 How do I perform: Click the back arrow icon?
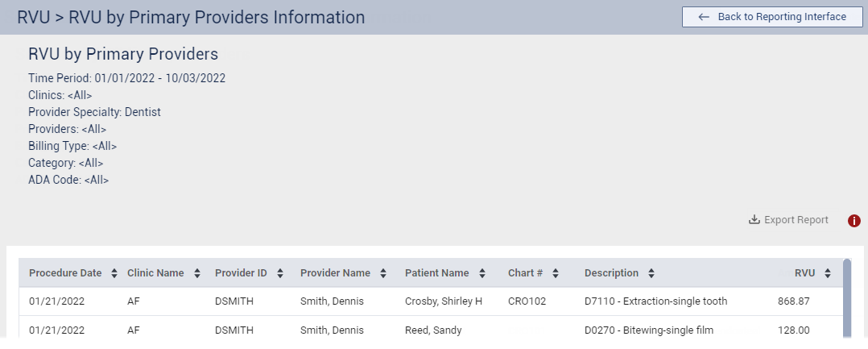tap(704, 17)
